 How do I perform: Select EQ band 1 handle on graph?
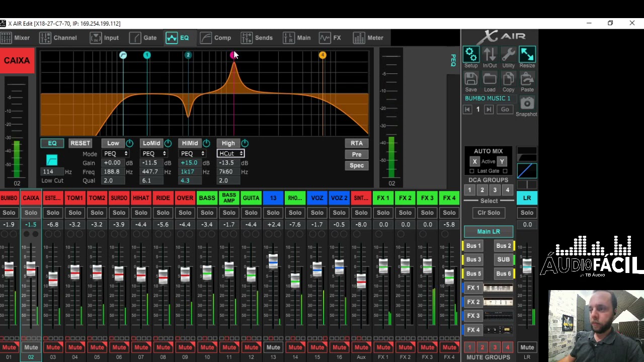147,55
